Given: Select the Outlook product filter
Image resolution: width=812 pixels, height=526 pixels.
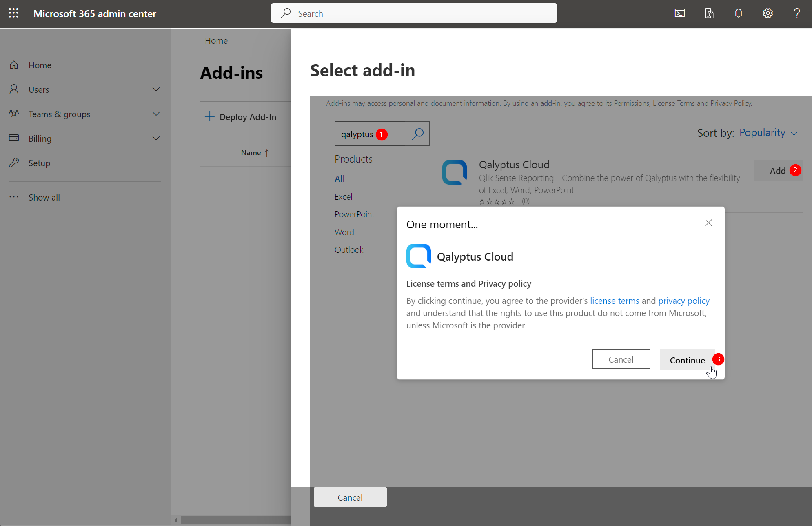Looking at the screenshot, I should [349, 250].
